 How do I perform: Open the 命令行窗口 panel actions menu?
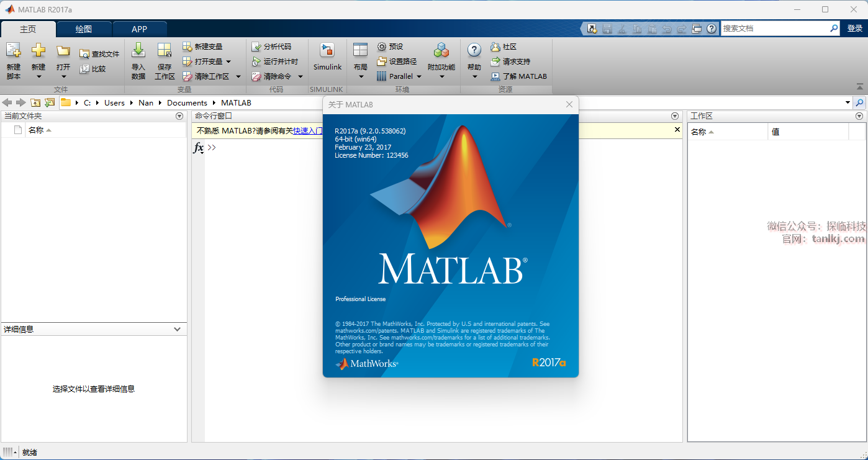(675, 116)
